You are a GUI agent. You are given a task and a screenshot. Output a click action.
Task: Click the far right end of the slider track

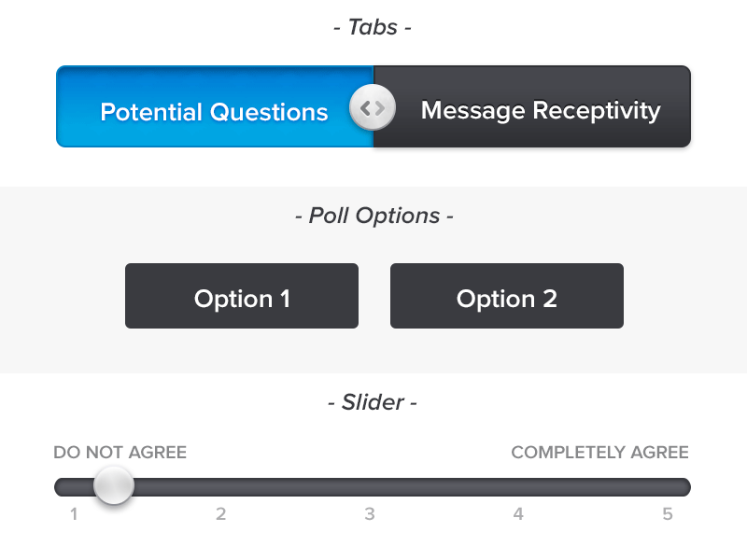686,484
